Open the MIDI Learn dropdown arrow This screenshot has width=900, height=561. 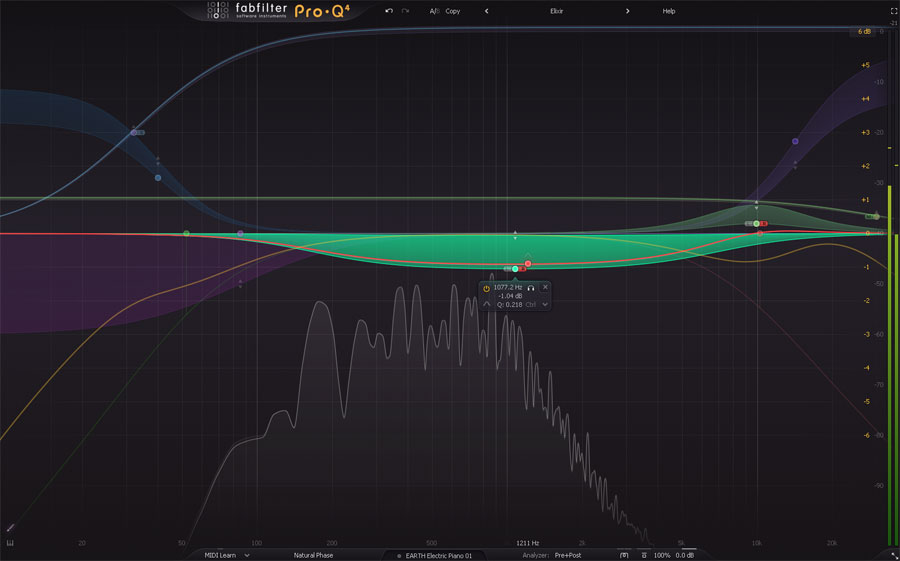pyautogui.click(x=247, y=555)
